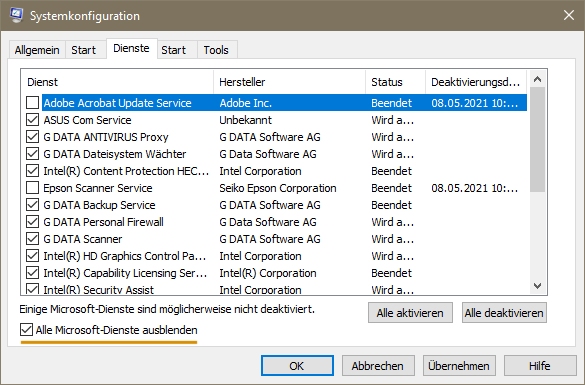585x385 pixels.
Task: Go to the Tools tab
Action: 216,50
